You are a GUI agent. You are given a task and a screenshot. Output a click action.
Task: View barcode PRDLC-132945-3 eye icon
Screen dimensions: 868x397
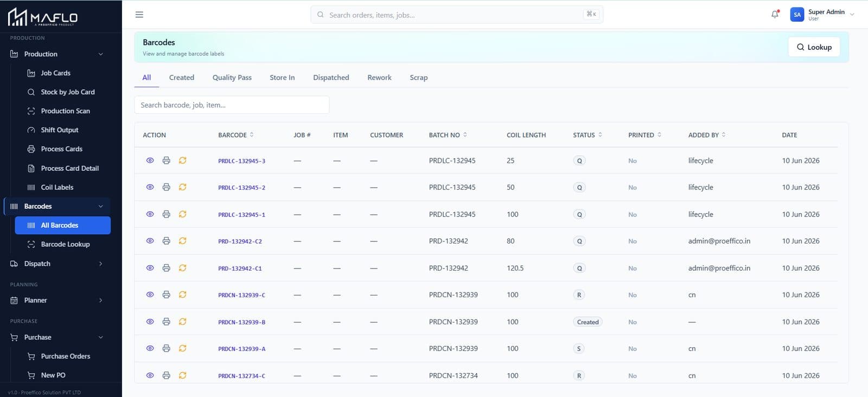[150, 161]
